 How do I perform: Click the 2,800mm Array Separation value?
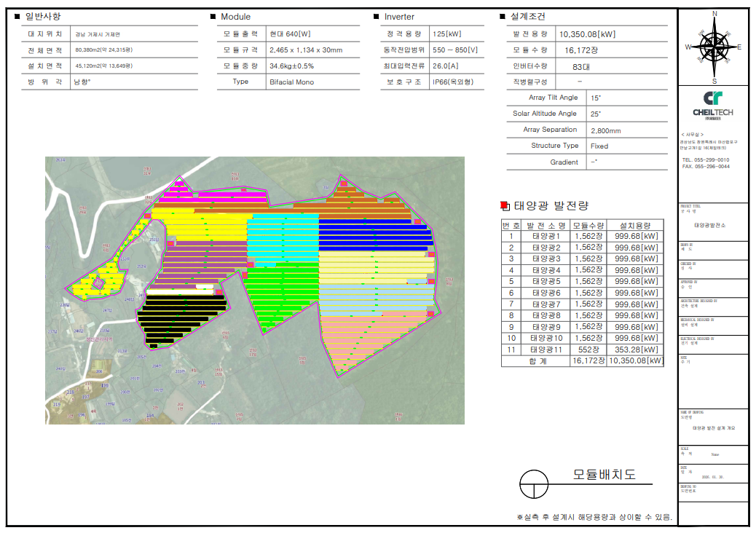click(x=605, y=130)
